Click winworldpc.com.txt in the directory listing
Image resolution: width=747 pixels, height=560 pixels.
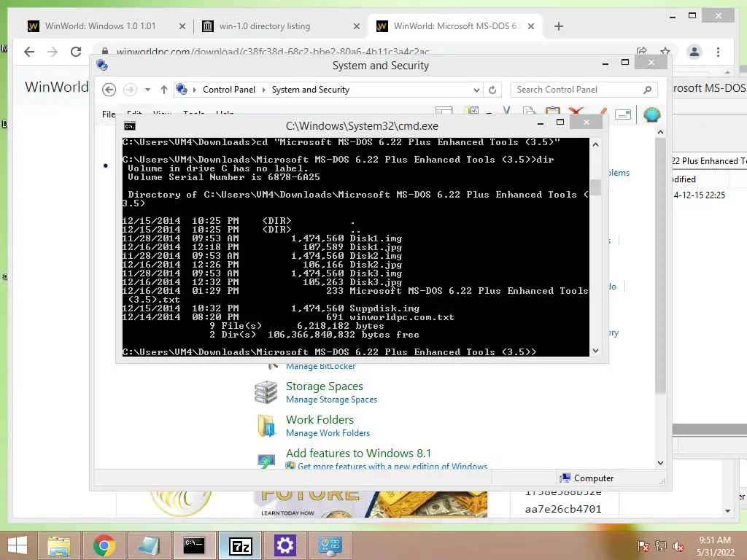402,317
